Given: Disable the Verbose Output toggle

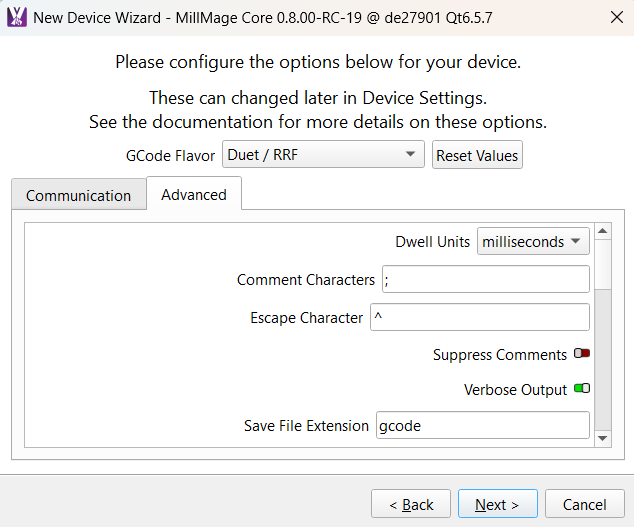Looking at the screenshot, I should [582, 389].
